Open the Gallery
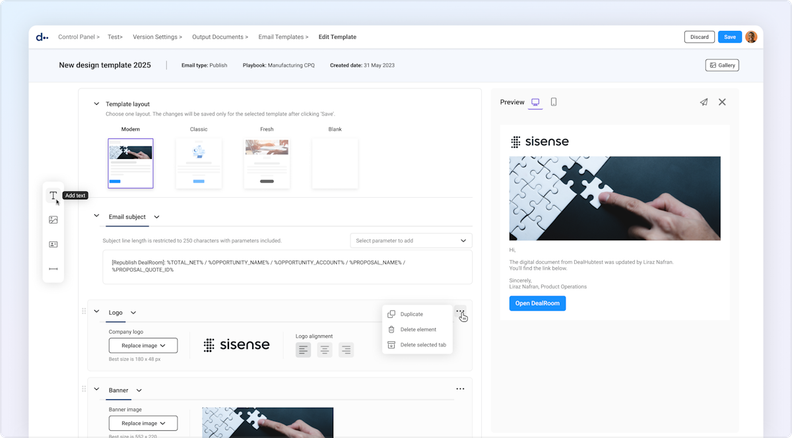The image size is (792, 438). (x=722, y=65)
